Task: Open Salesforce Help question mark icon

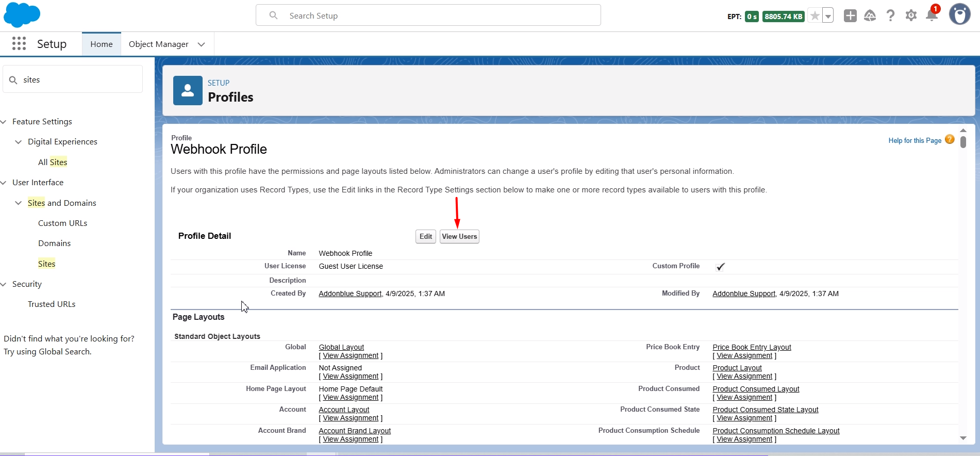Action: tap(890, 16)
